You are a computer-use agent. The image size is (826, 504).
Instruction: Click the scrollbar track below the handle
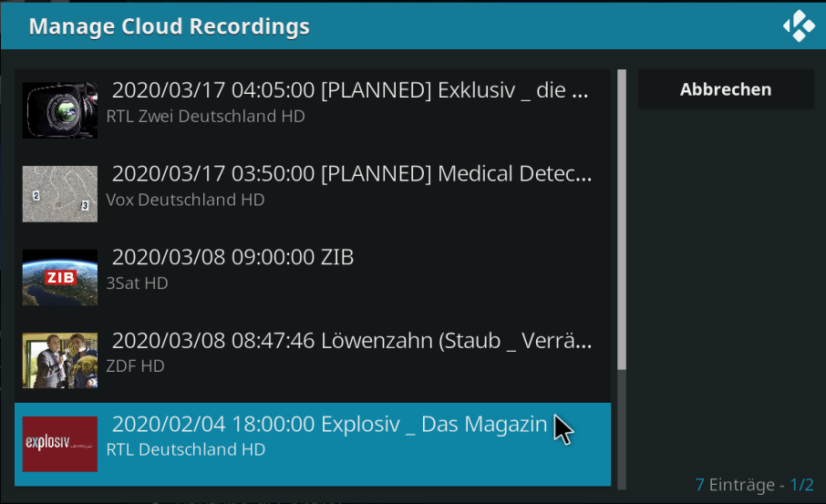[622, 429]
